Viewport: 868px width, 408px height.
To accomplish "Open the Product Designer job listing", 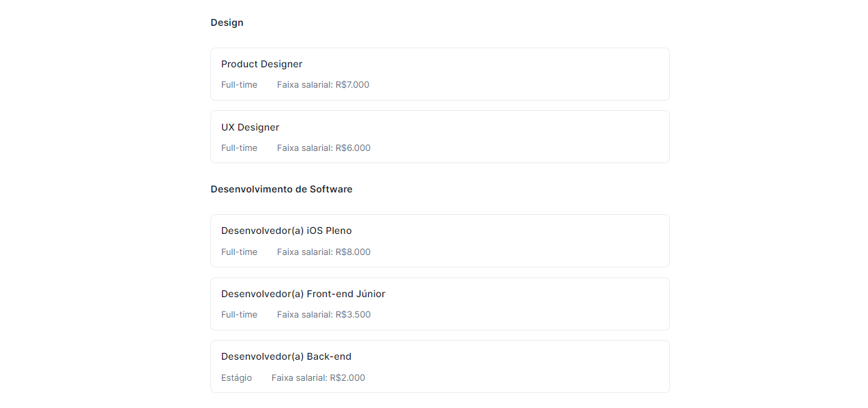I will tap(440, 73).
